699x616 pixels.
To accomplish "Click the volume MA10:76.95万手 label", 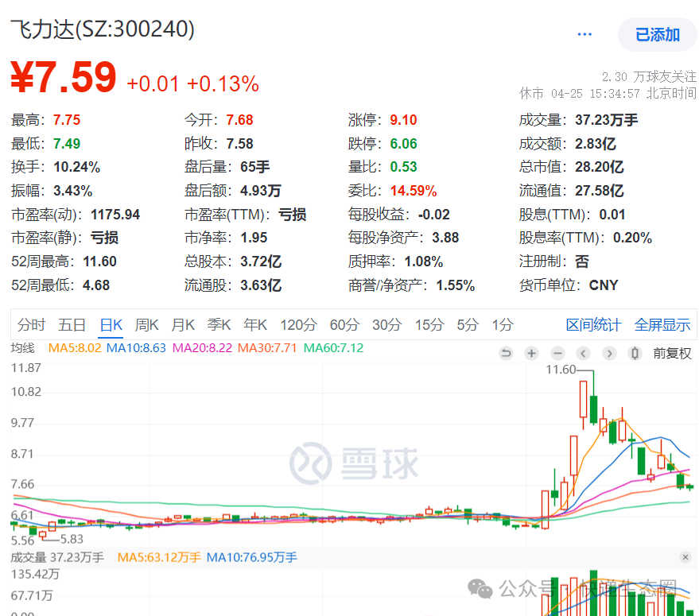I will pos(252,557).
